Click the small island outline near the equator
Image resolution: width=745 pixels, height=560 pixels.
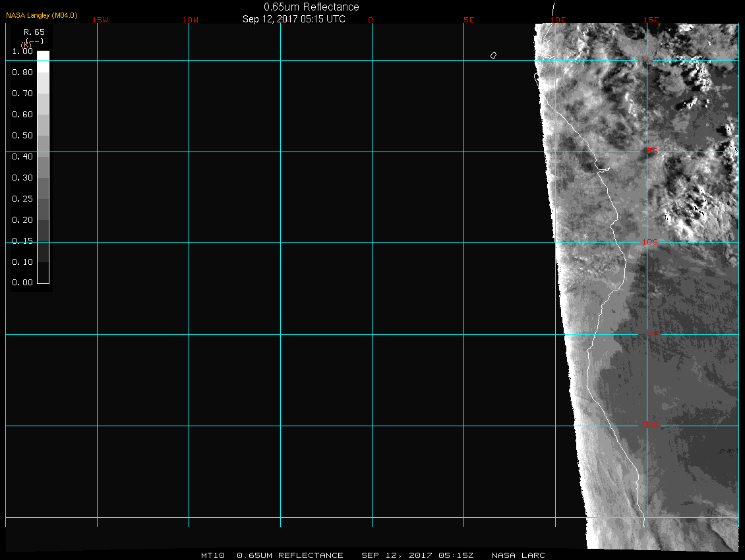[x=494, y=55]
